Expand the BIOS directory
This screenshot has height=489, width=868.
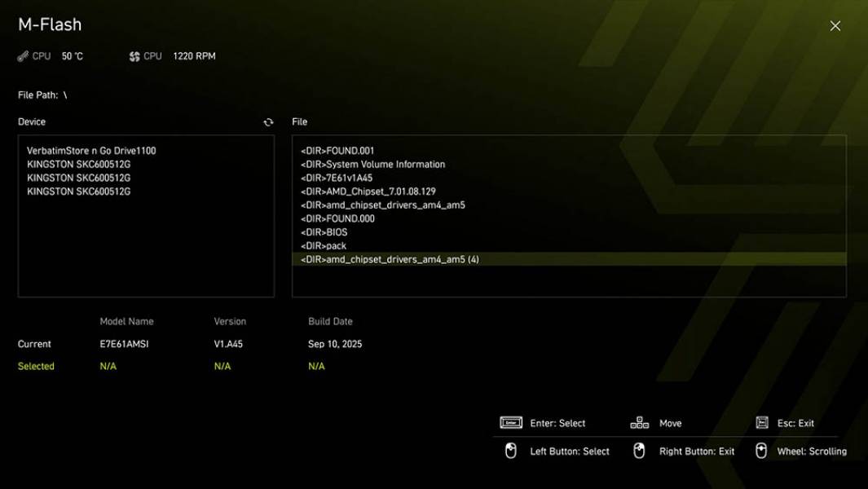coord(326,231)
